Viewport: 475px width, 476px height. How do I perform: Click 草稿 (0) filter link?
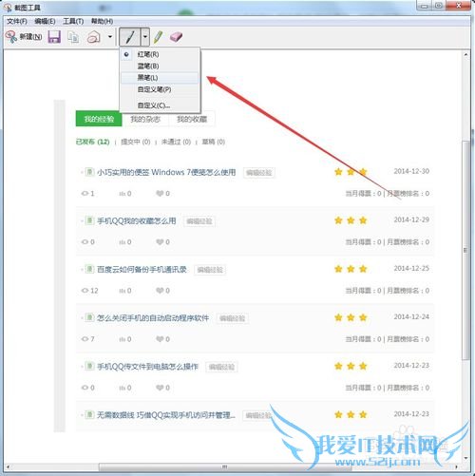click(x=214, y=142)
